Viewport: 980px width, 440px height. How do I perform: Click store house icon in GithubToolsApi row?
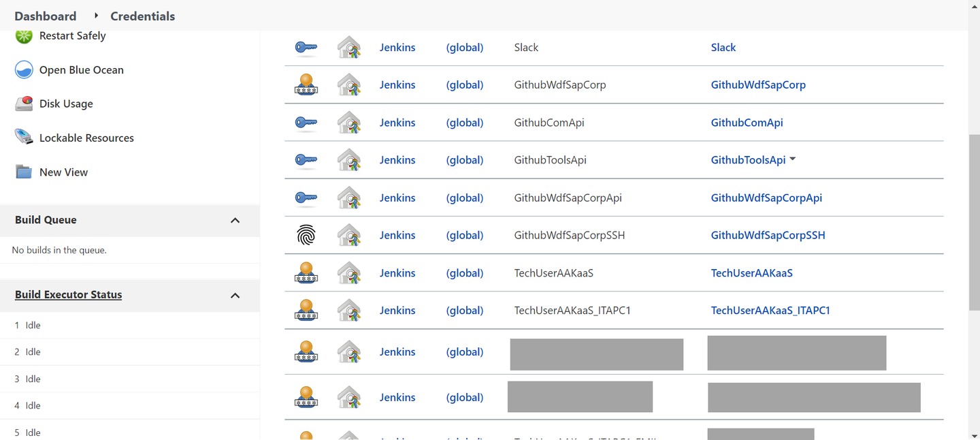pyautogui.click(x=349, y=160)
